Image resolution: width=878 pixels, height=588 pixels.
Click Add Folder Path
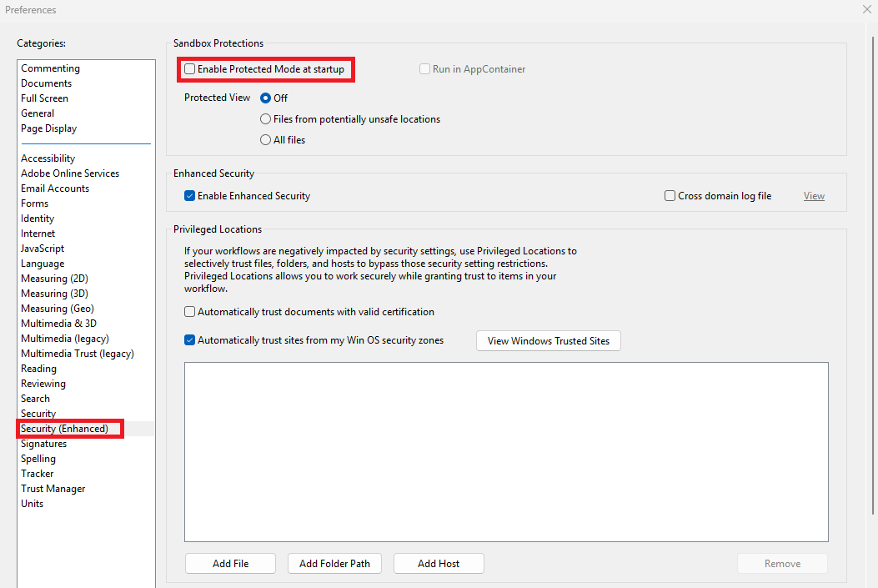334,563
